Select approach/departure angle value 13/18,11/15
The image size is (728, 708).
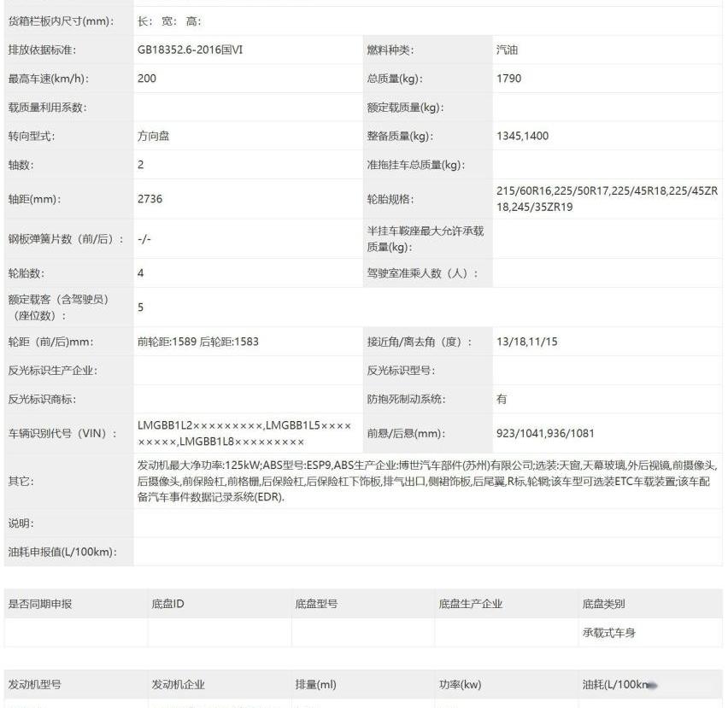pyautogui.click(x=527, y=342)
